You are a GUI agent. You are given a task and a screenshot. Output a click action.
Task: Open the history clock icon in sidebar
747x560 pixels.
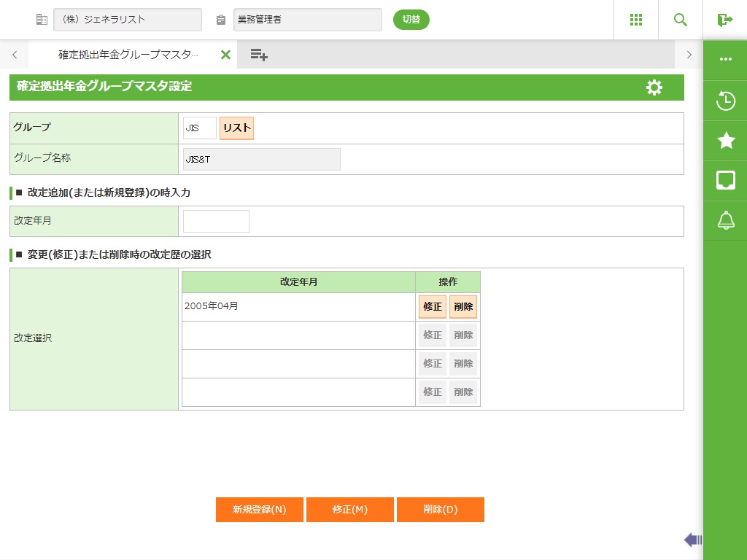point(725,101)
